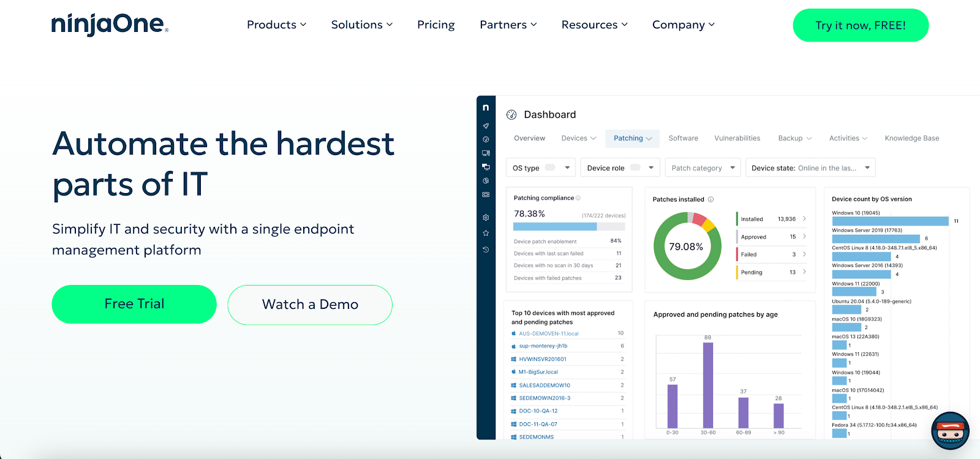Open the Devices tab
The height and width of the screenshot is (459, 980).
579,138
